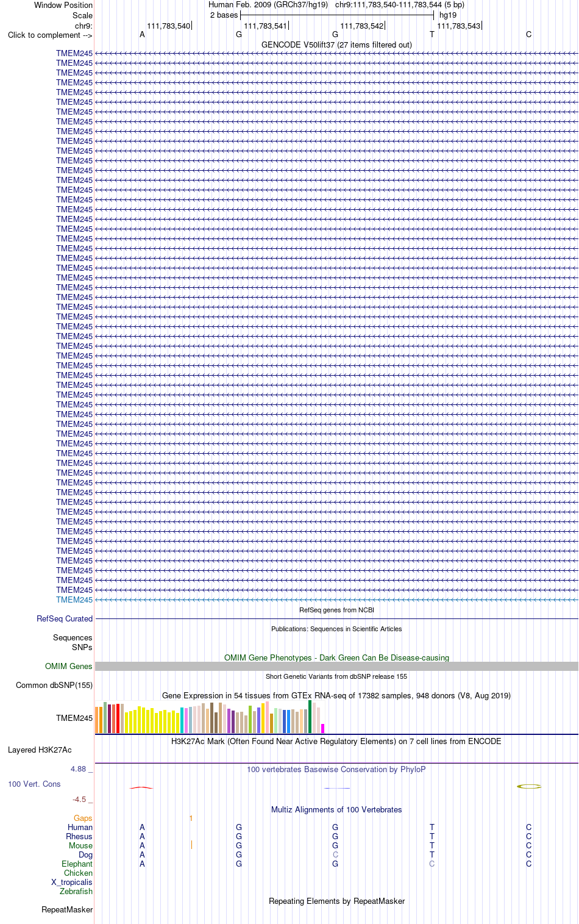Click the GTEx TMEM245 gene label
The width and height of the screenshot is (579, 924).
click(74, 718)
